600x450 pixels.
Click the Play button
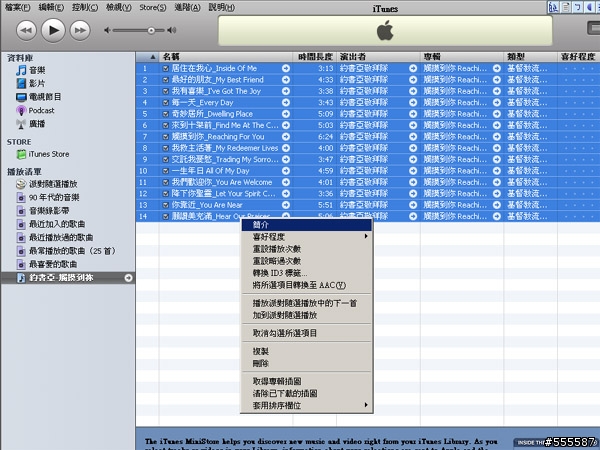[x=53, y=30]
